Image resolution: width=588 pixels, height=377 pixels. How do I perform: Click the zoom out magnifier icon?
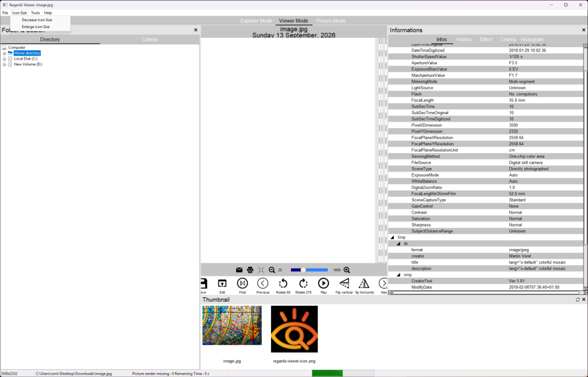click(x=272, y=270)
